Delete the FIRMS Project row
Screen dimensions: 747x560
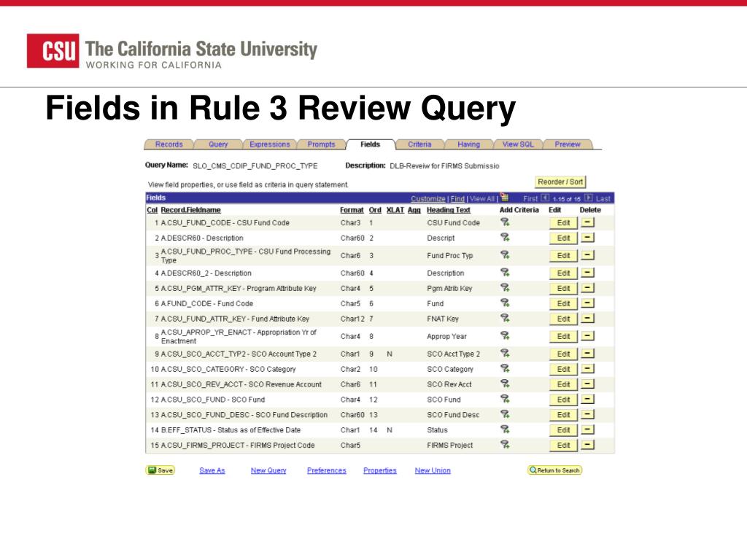(588, 446)
